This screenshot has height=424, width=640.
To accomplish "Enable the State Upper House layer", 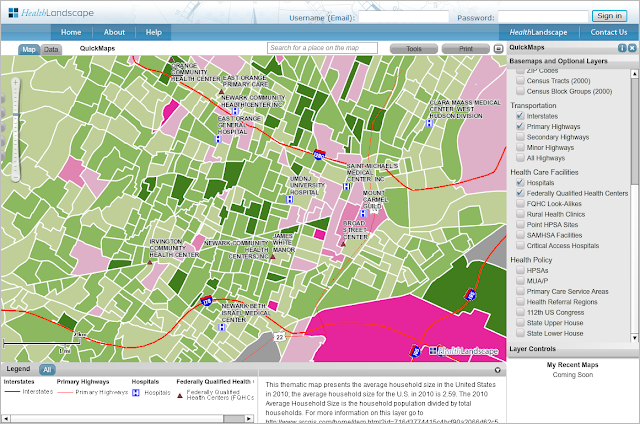I will (520, 322).
